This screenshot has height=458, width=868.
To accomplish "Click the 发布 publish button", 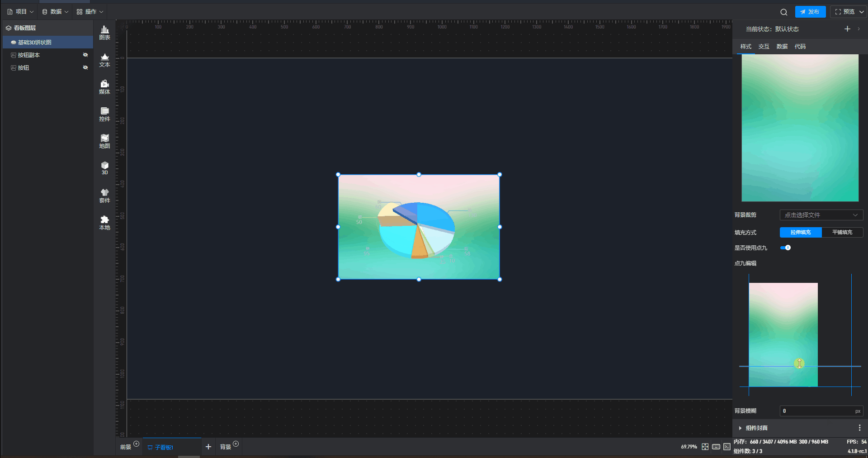I will click(810, 12).
